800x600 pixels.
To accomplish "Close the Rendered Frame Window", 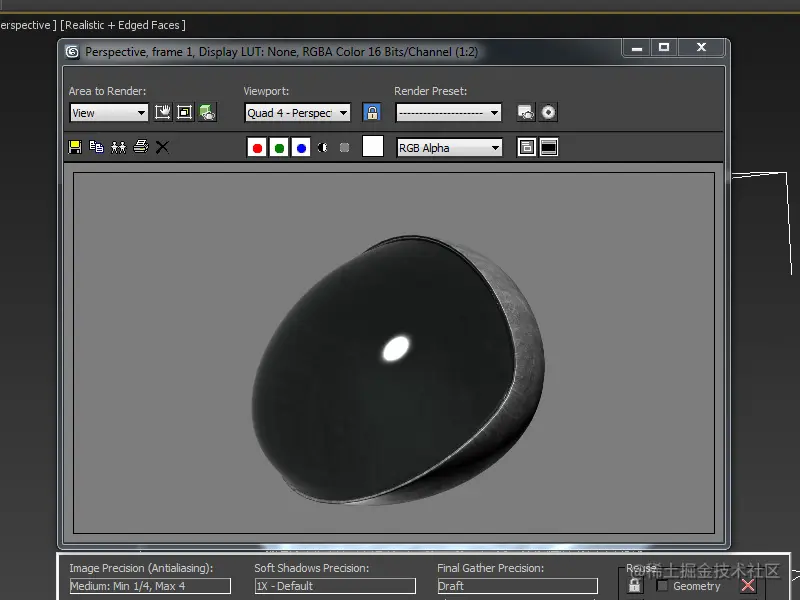I will tap(702, 47).
